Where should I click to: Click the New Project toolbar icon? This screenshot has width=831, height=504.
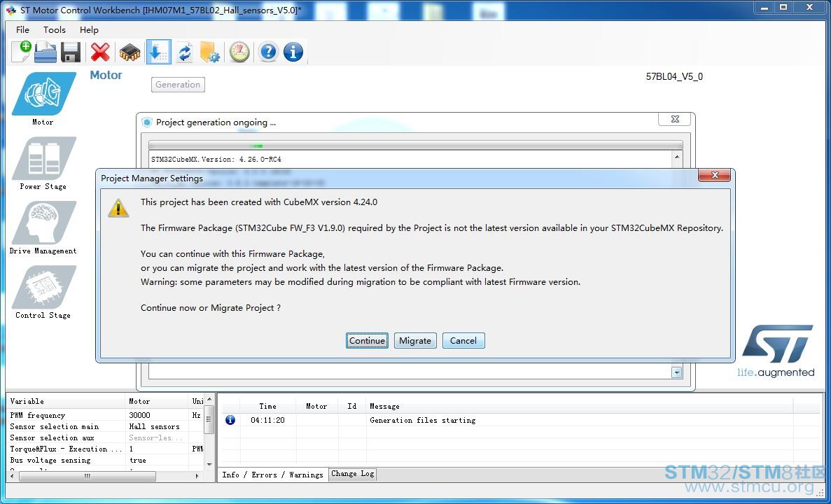(x=21, y=51)
